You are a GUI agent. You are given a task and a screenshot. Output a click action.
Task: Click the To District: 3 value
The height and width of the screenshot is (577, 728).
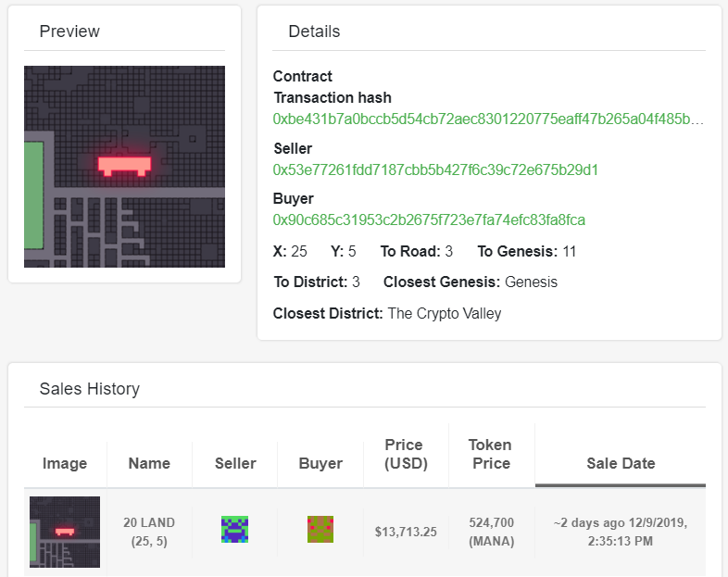click(317, 282)
